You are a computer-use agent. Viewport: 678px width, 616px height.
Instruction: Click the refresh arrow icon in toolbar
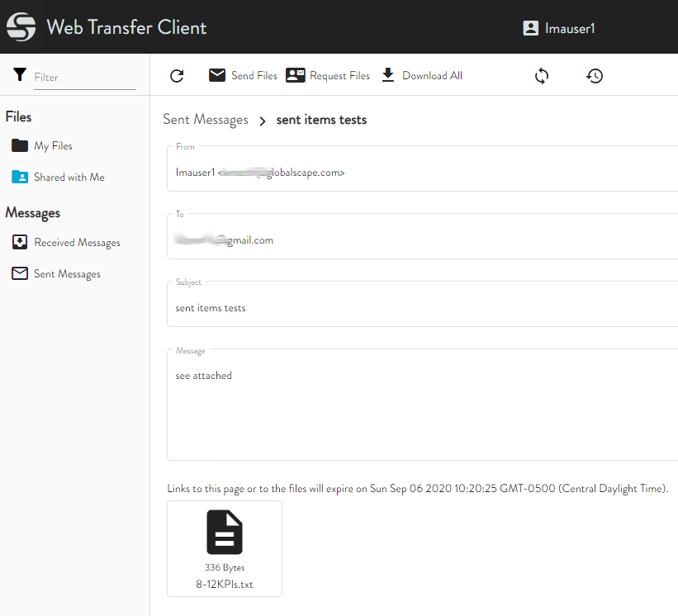(177, 76)
